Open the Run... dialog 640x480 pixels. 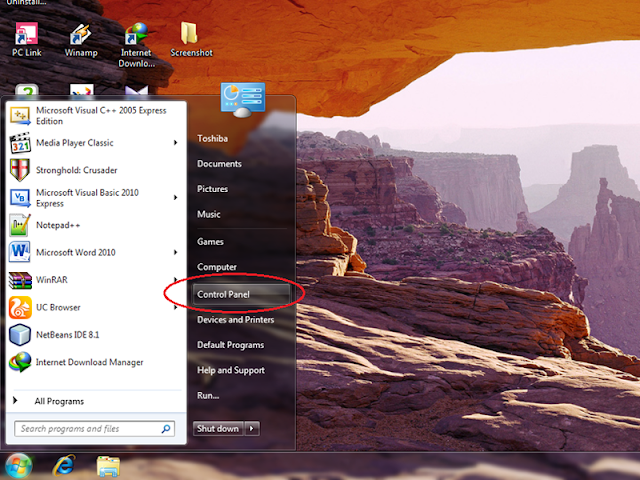pos(208,396)
